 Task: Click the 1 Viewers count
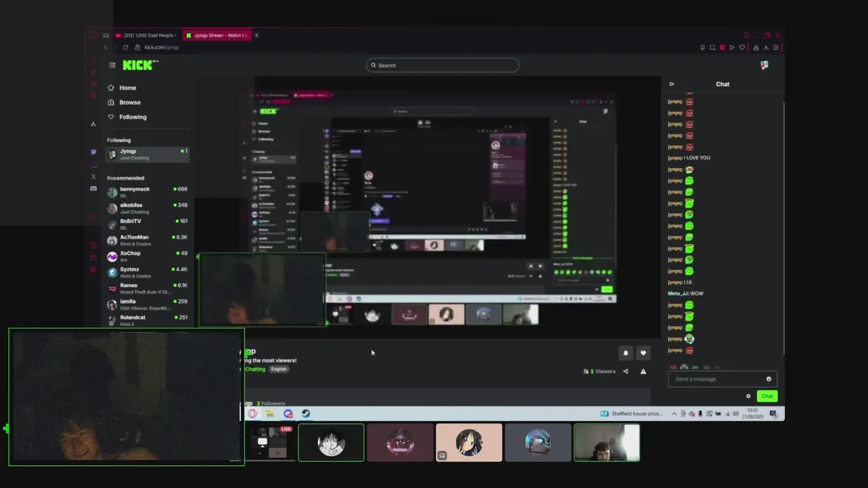(599, 371)
